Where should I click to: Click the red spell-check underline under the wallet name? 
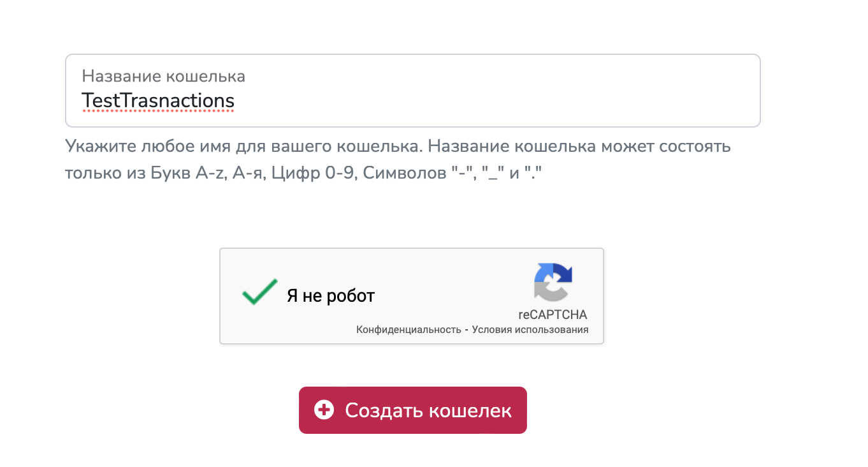pyautogui.click(x=158, y=111)
